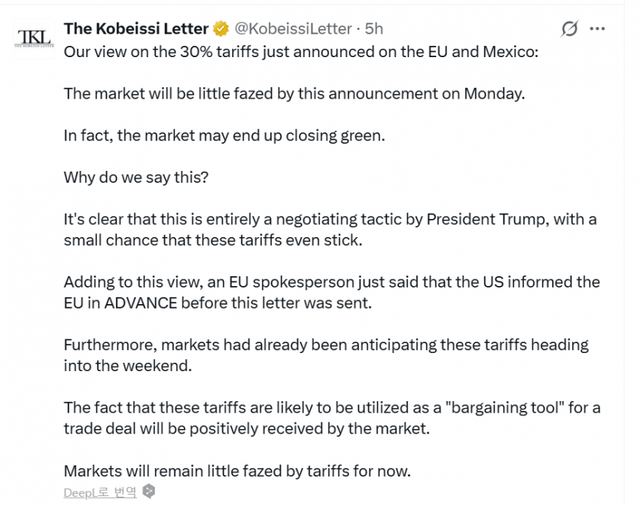Click the sentence about Monday's announcement
This screenshot has height=505, width=640.
pyautogui.click(x=294, y=93)
